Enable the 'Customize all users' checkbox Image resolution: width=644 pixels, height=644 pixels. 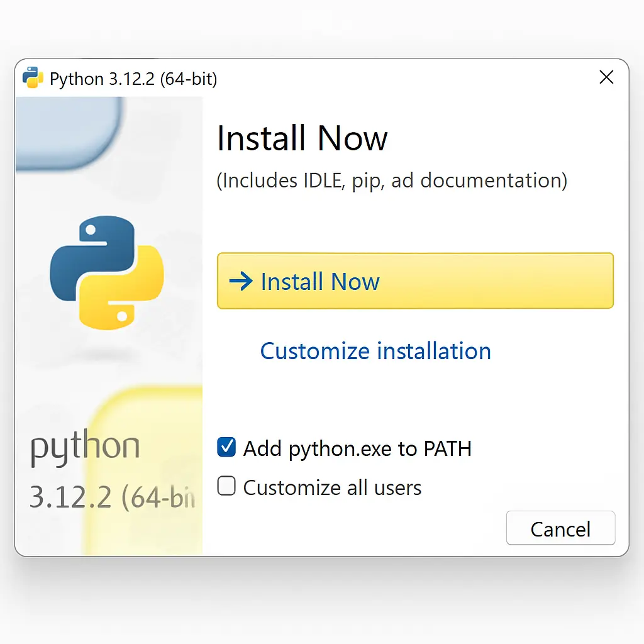pyautogui.click(x=226, y=486)
